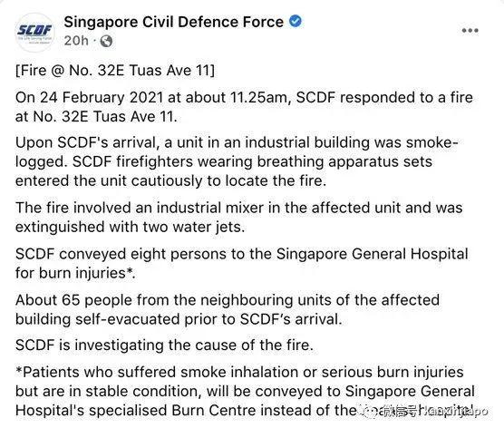Screen dimensions: 504x428
Task: Open the Singapore Civil Defence Force page name
Action: click(x=173, y=22)
